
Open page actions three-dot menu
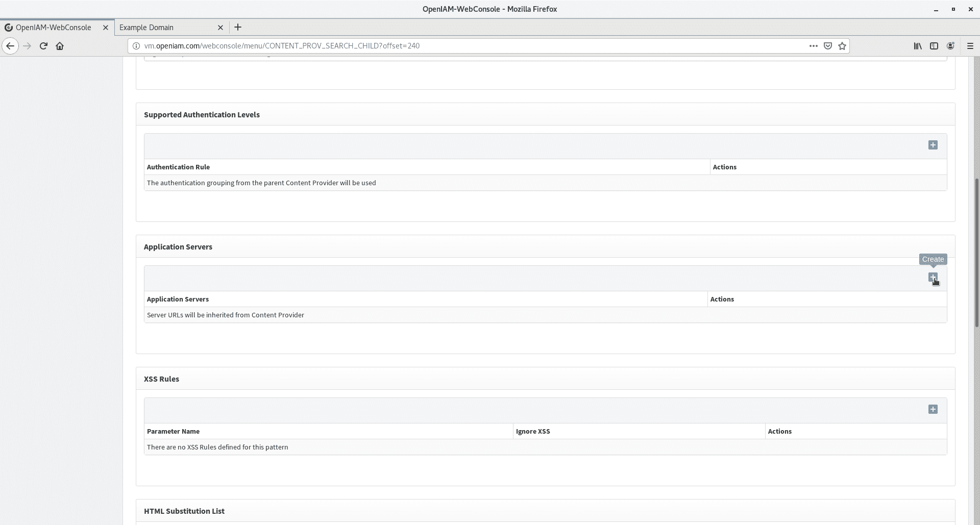point(813,46)
